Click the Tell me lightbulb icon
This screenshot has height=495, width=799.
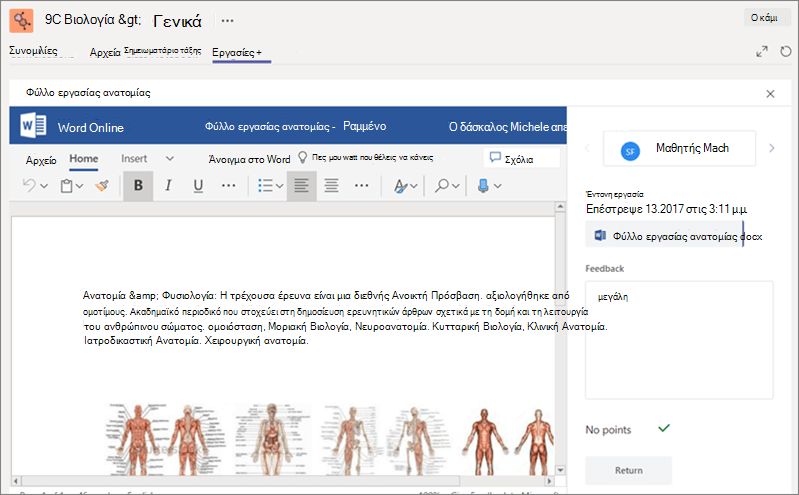[x=302, y=158]
